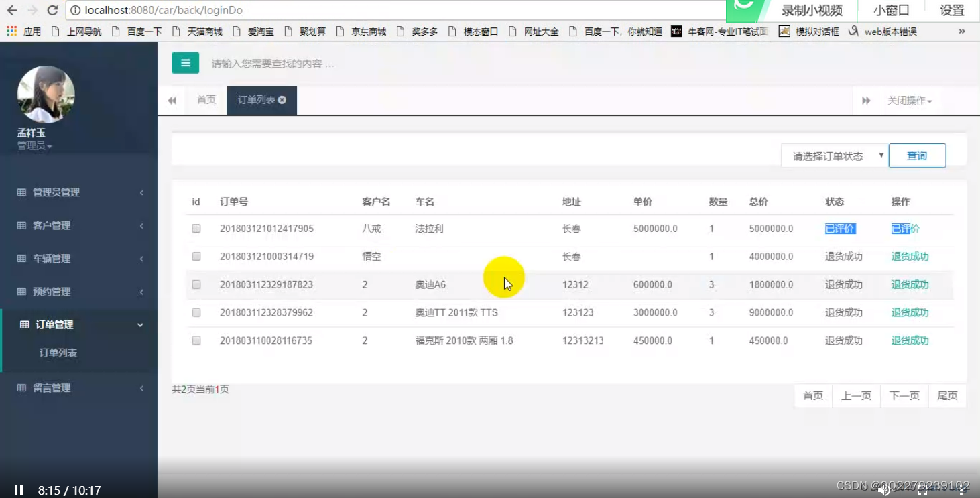The image size is (980, 498).
Task: Click the 查询 button
Action: (x=917, y=155)
